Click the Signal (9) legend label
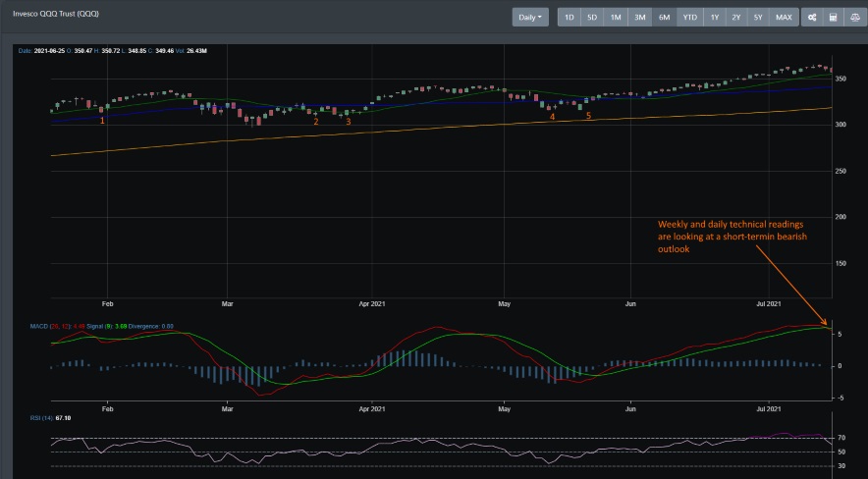The width and height of the screenshot is (868, 479). 100,326
